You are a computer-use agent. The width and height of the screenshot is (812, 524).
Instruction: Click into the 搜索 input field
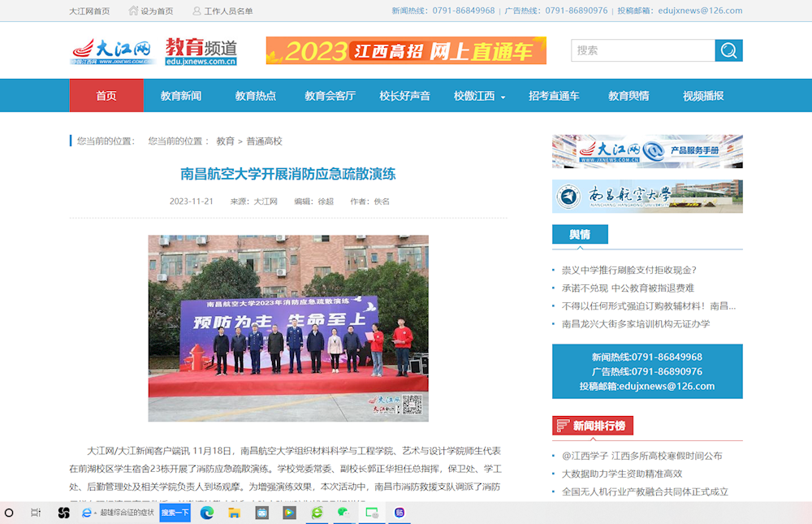point(641,50)
